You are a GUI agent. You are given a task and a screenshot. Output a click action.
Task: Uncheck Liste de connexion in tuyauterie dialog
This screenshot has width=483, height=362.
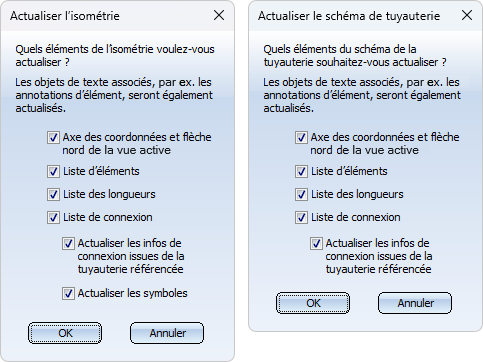pos(301,217)
